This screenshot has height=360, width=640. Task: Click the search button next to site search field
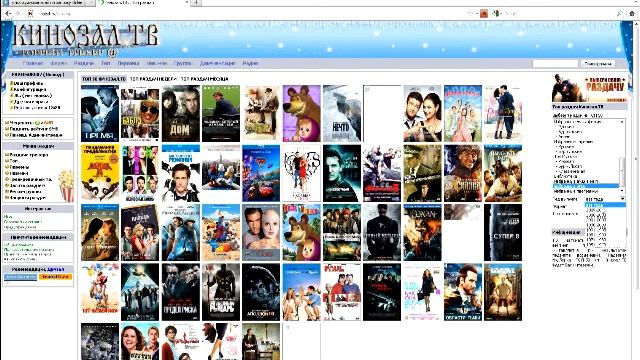pyautogui.click(x=598, y=64)
